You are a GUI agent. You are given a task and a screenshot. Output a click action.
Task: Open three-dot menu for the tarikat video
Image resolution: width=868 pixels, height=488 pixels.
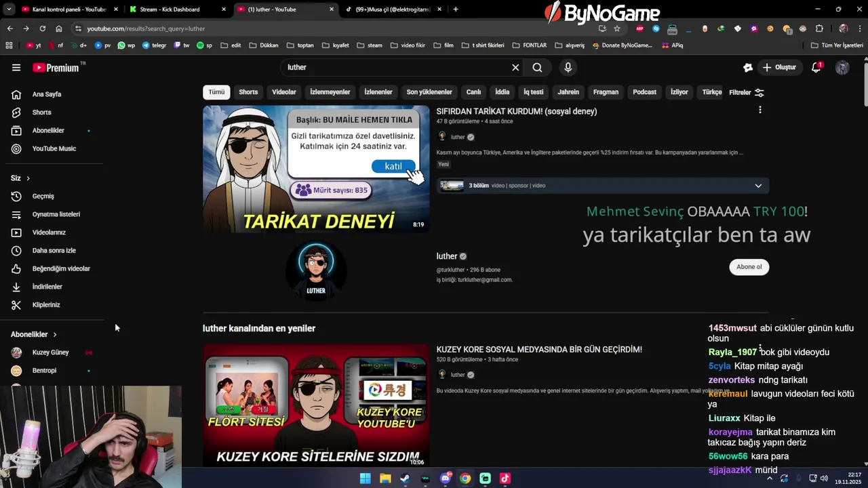(x=759, y=110)
